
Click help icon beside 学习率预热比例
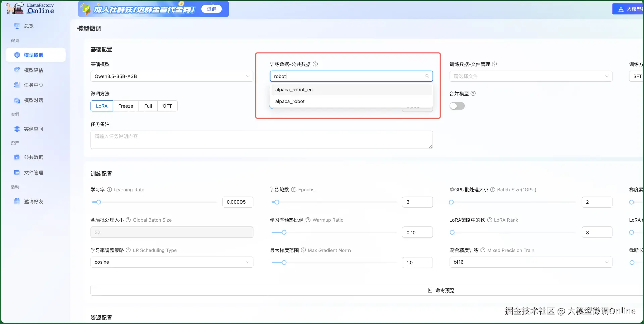click(308, 220)
